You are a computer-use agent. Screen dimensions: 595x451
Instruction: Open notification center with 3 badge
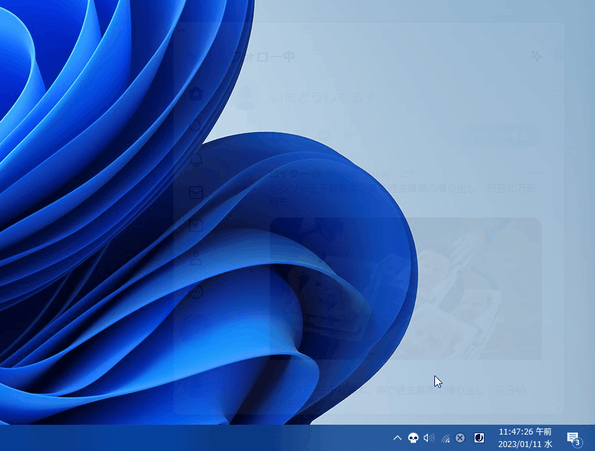[x=574, y=438]
